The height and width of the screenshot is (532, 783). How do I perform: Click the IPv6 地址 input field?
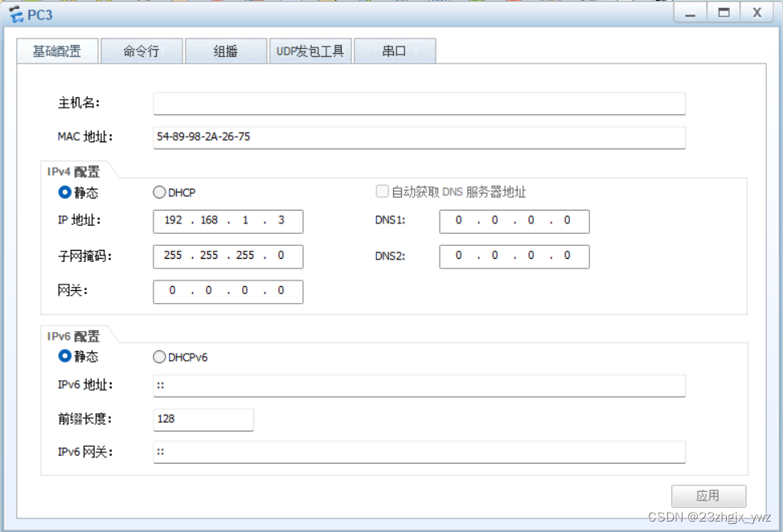tap(419, 386)
